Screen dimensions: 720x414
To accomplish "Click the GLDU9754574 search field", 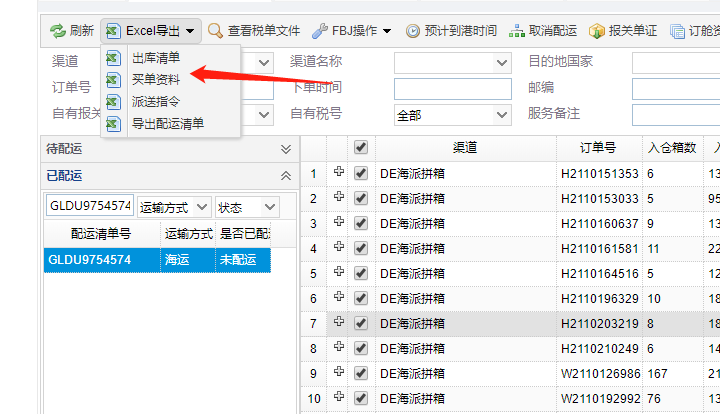I will (x=90, y=206).
